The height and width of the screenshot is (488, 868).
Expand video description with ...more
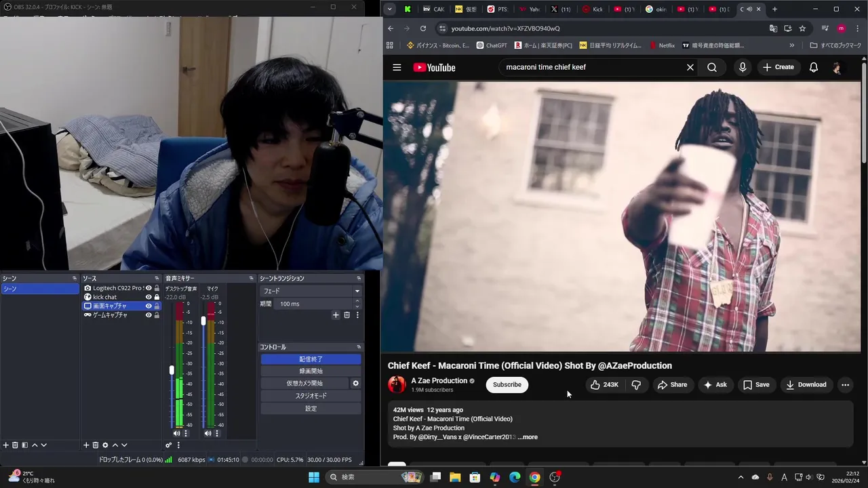528,437
